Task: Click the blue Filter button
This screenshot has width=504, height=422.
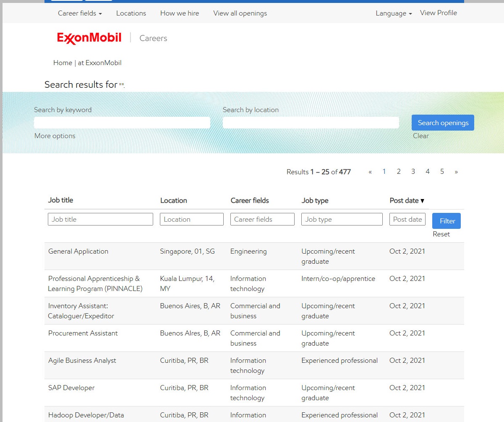Action: pos(447,221)
